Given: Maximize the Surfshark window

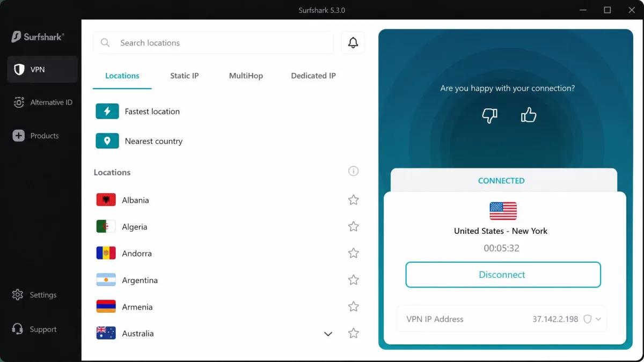Looking at the screenshot, I should 607,10.
